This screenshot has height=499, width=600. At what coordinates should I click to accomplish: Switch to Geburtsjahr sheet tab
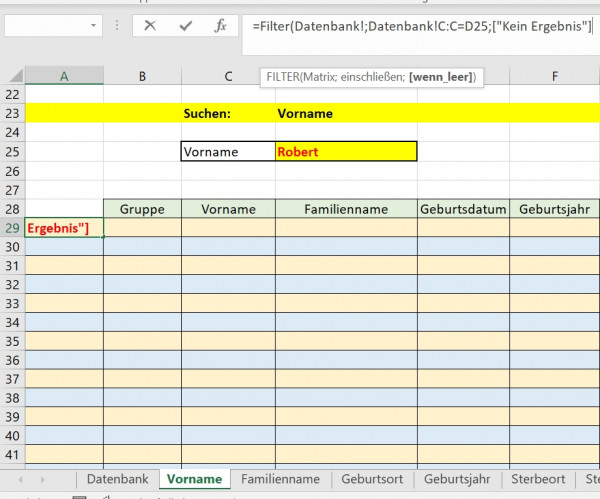pyautogui.click(x=457, y=479)
